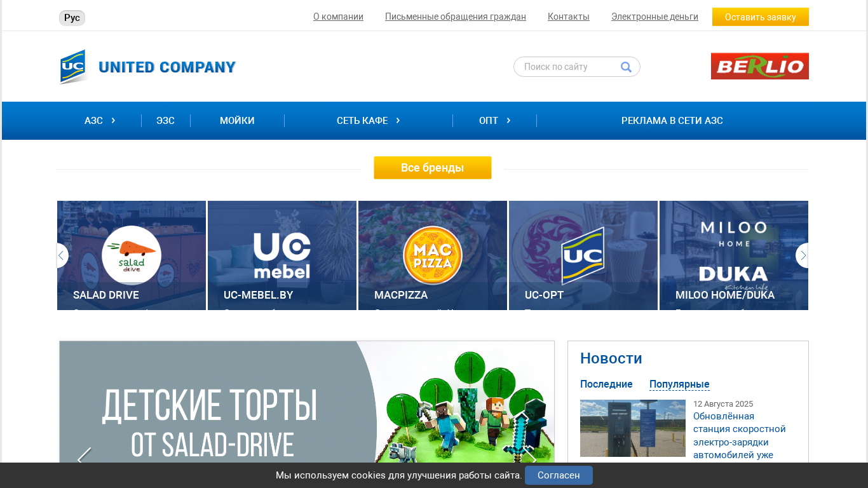Viewport: 868px width, 488px height.
Task: Open the АЗС navigation item
Action: pos(93,121)
